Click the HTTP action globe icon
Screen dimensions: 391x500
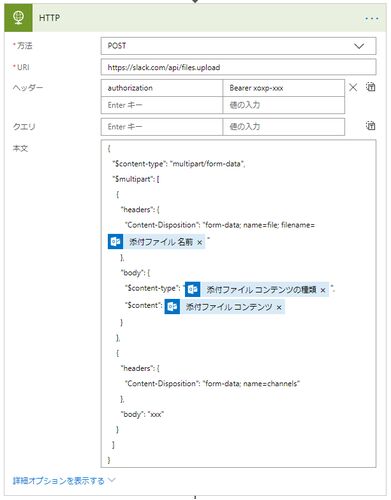click(x=18, y=18)
